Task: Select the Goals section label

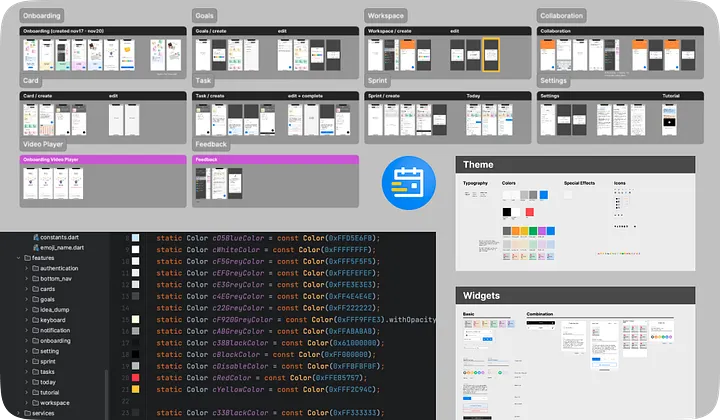Action: tap(204, 16)
